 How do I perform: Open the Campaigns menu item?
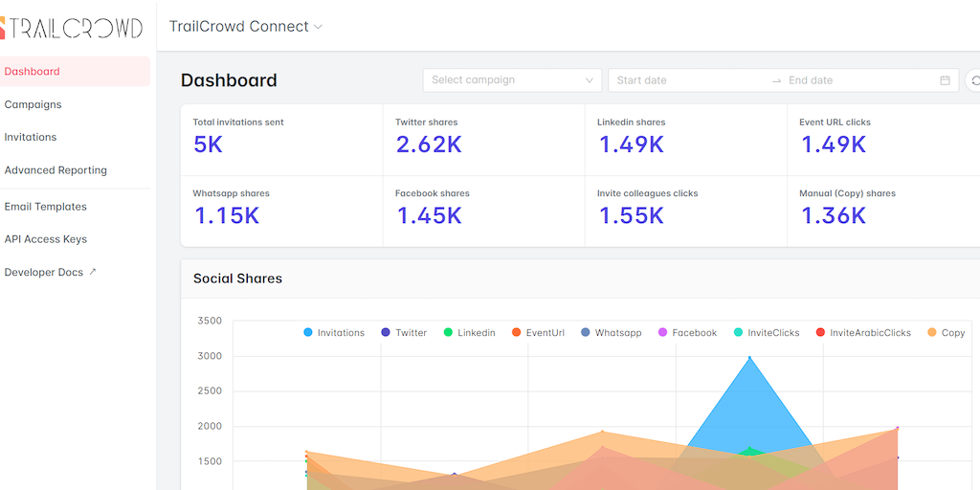click(33, 104)
